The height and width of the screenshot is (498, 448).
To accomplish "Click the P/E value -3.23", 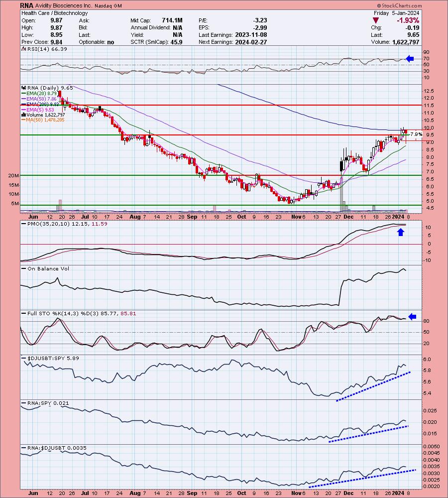I will click(x=259, y=20).
